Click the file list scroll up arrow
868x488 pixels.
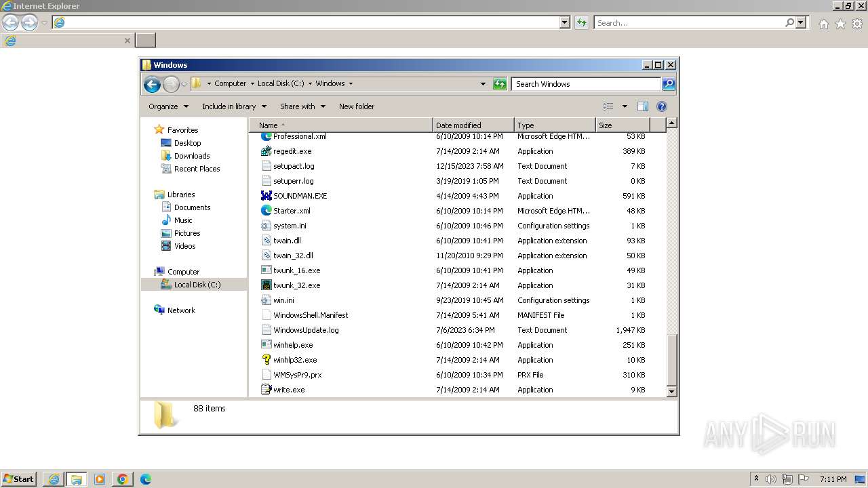(x=671, y=123)
